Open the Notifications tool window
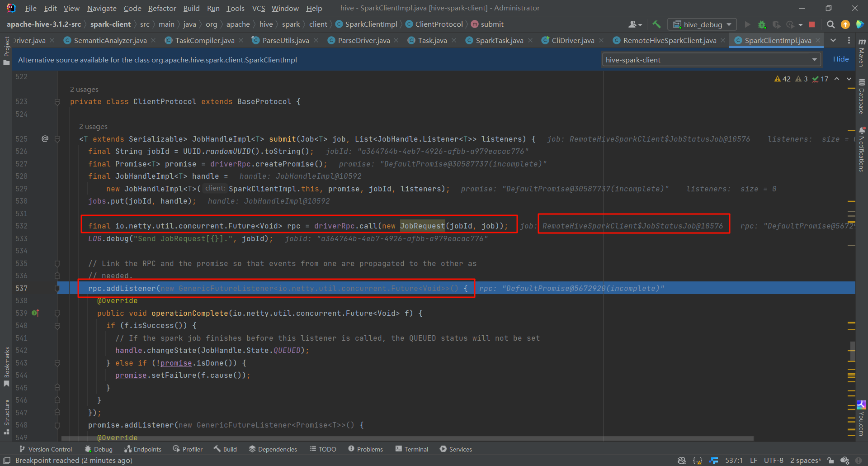The width and height of the screenshot is (868, 466). click(x=862, y=149)
